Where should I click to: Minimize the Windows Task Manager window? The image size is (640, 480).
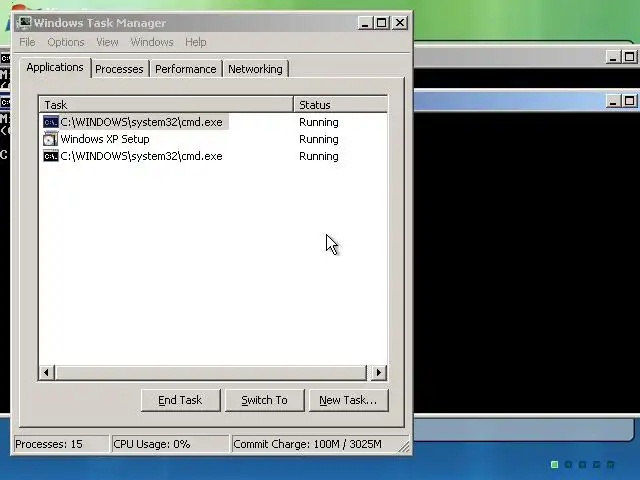point(365,23)
